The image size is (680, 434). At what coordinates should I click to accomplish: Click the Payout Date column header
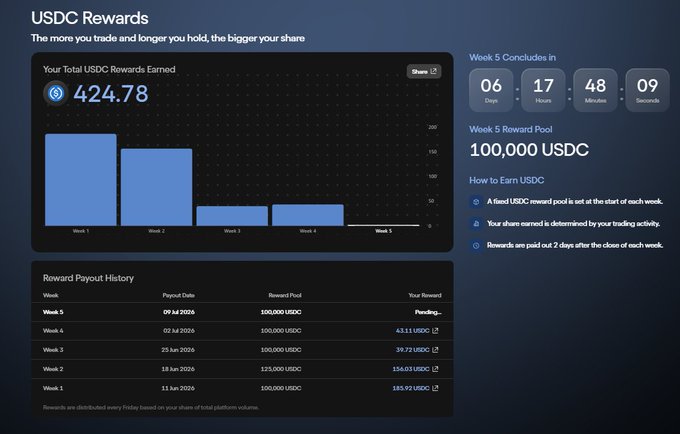[179, 295]
